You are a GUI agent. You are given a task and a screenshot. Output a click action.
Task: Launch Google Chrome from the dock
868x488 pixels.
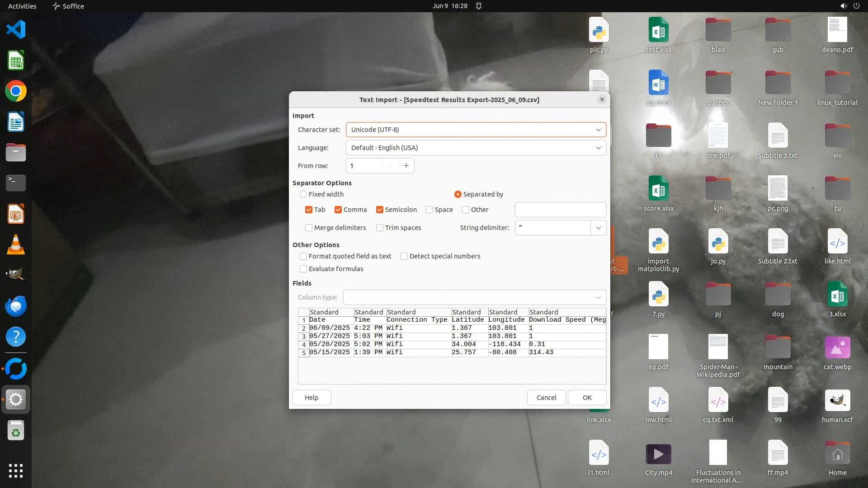point(16,91)
